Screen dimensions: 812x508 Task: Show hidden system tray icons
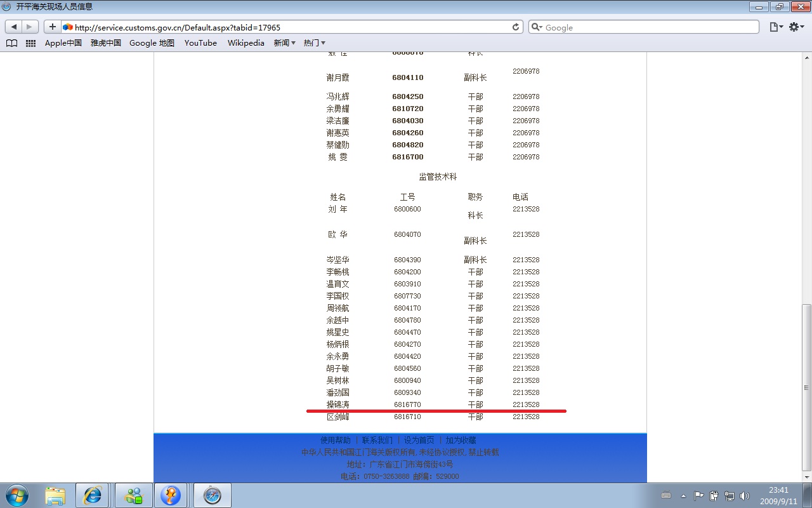[x=683, y=495]
